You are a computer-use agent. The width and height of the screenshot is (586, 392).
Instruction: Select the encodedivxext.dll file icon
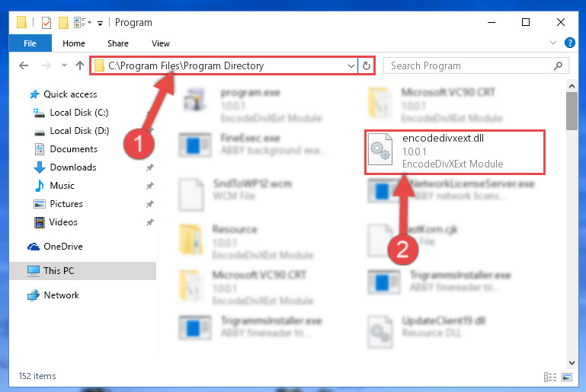point(380,150)
